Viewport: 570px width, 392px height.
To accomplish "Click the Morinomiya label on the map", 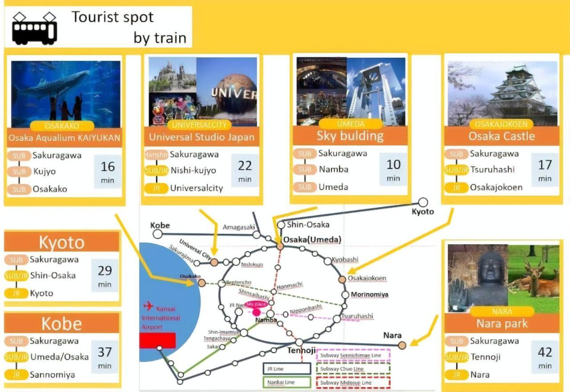I will (x=370, y=295).
